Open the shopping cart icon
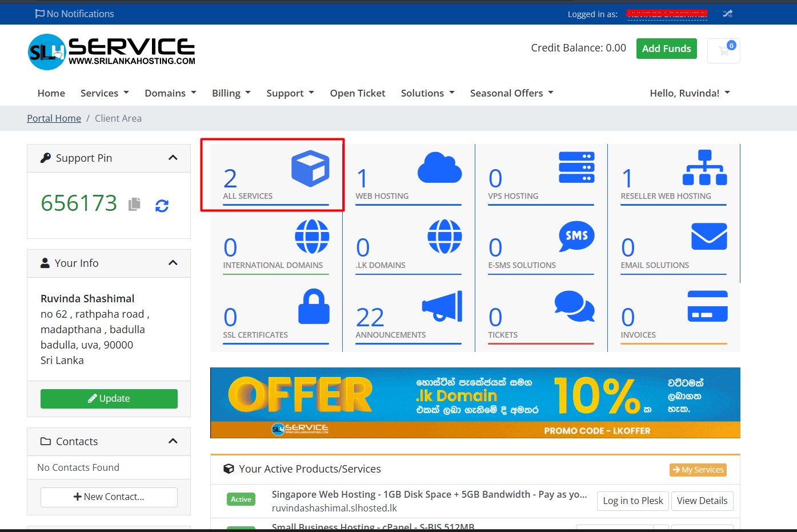Screen dimensions: 797x532 (x=723, y=51)
